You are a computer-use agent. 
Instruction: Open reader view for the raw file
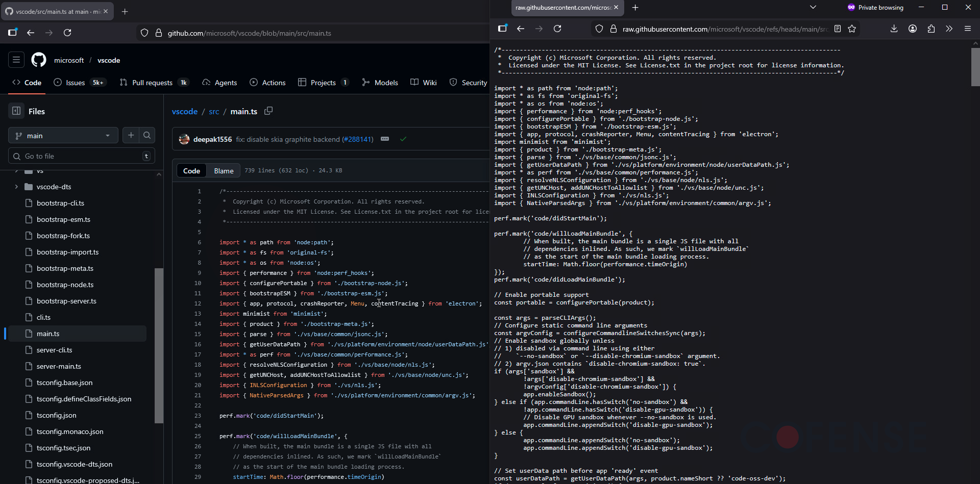[838, 29]
